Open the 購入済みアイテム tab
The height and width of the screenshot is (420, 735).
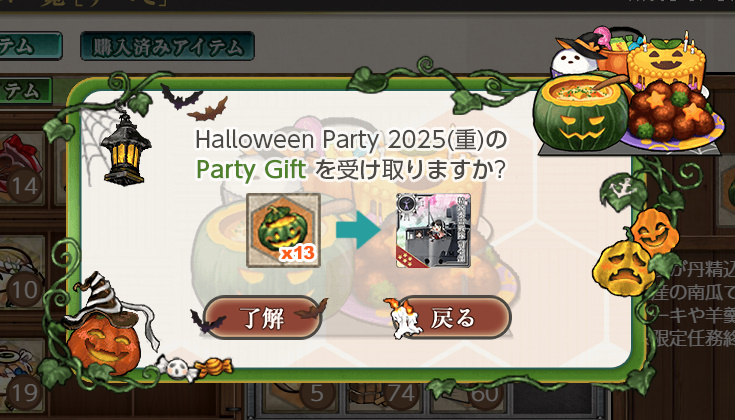click(167, 46)
